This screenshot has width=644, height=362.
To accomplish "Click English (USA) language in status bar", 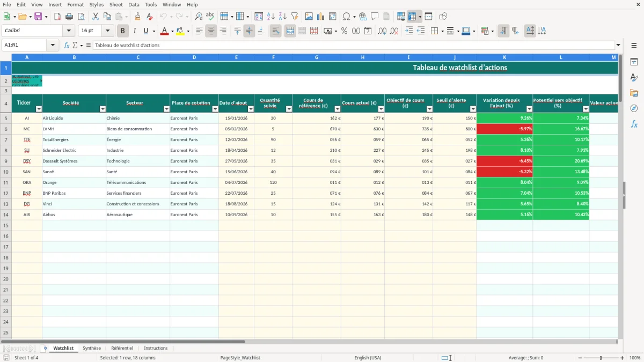I will (368, 358).
